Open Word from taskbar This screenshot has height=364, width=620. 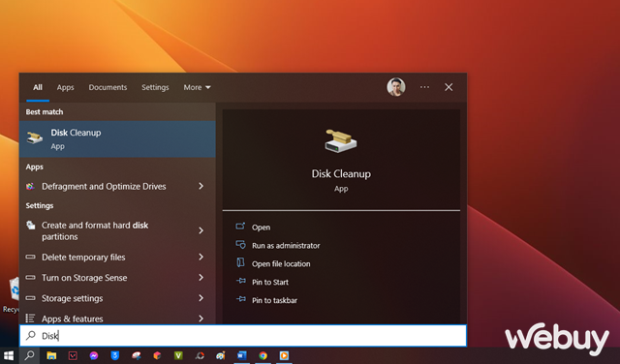coord(241,355)
